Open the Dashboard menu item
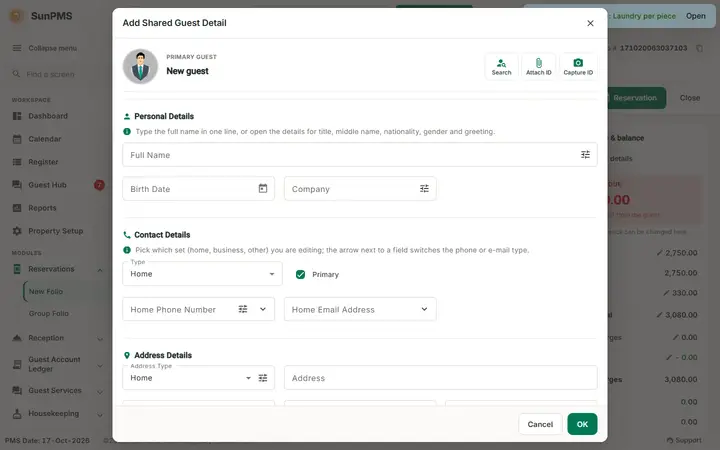 (48, 116)
